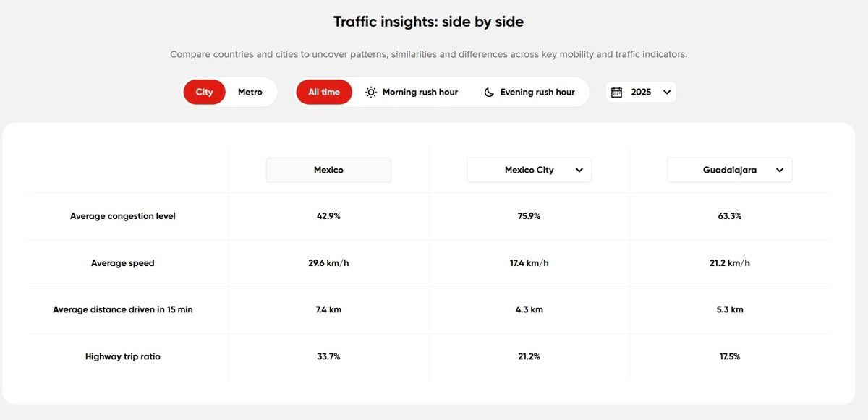Click the chevron beside the year 2025
The image size is (868, 420).
click(x=667, y=93)
